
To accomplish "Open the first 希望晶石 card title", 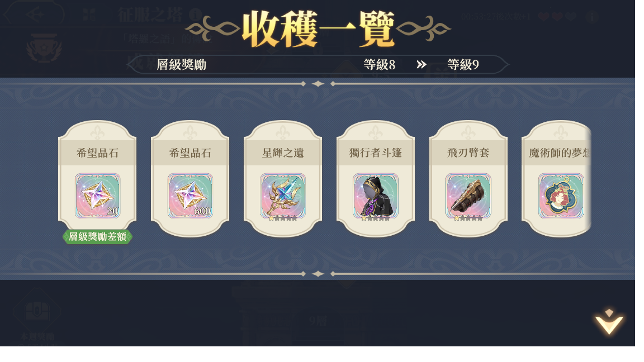I will tap(97, 153).
